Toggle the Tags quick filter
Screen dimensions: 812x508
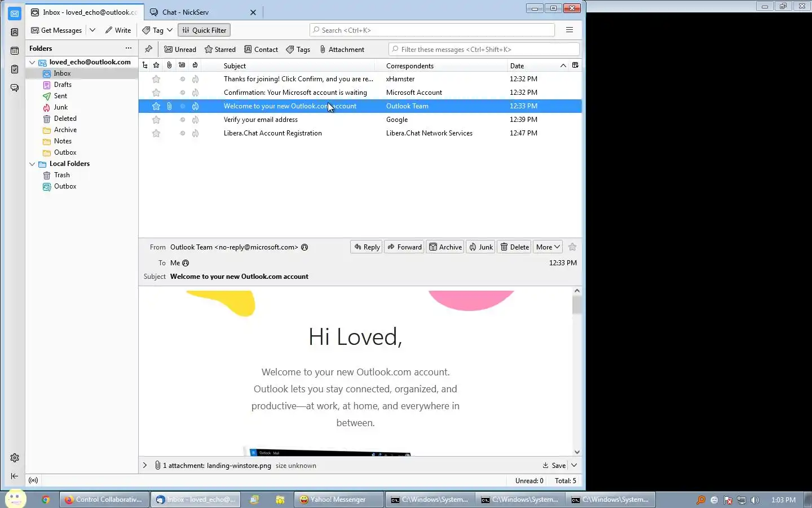click(x=298, y=50)
